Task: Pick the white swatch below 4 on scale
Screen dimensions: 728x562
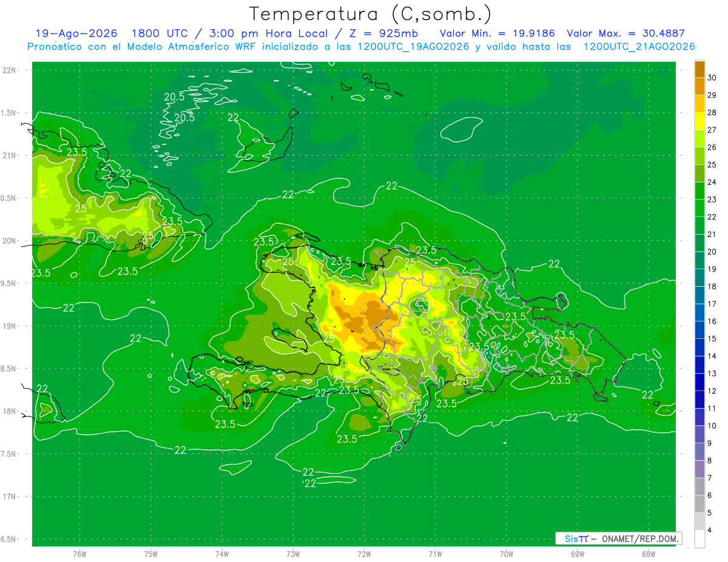Action: pos(700,539)
